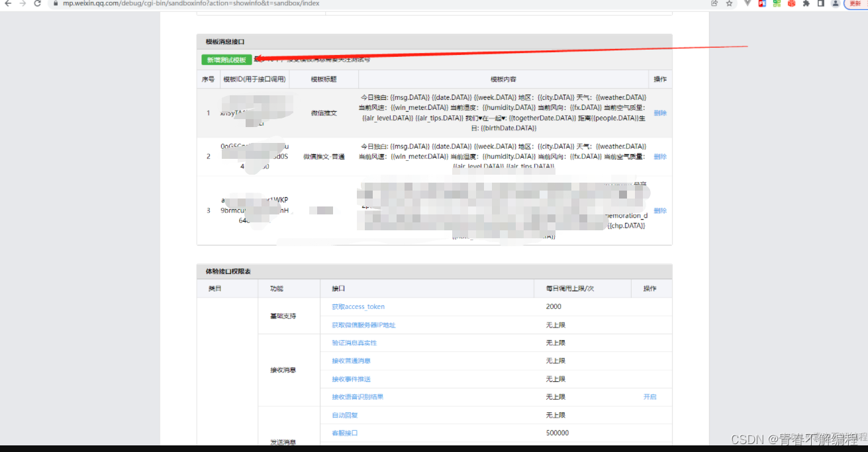
Task: Open the 客服接口 link
Action: pos(345,433)
